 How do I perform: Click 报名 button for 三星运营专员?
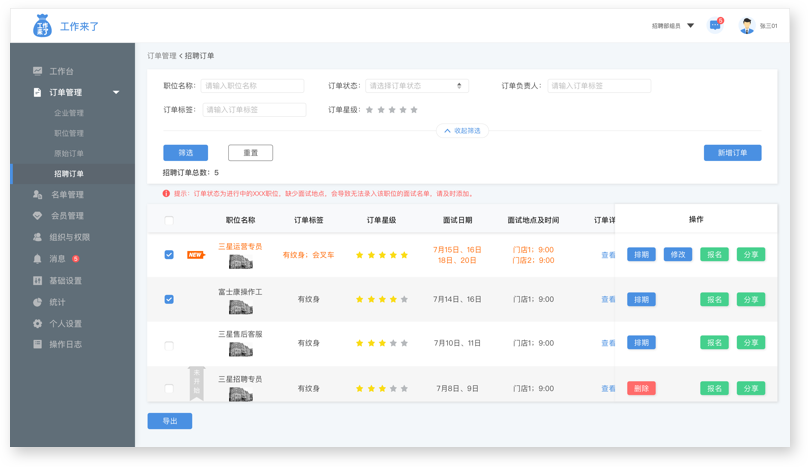[714, 255]
